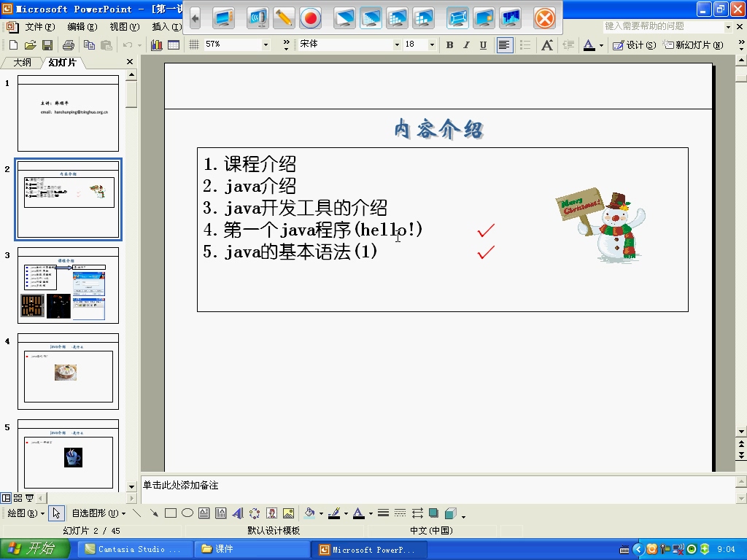This screenshot has width=747, height=560.
Task: Click the New document icon
Action: pyautogui.click(x=13, y=44)
